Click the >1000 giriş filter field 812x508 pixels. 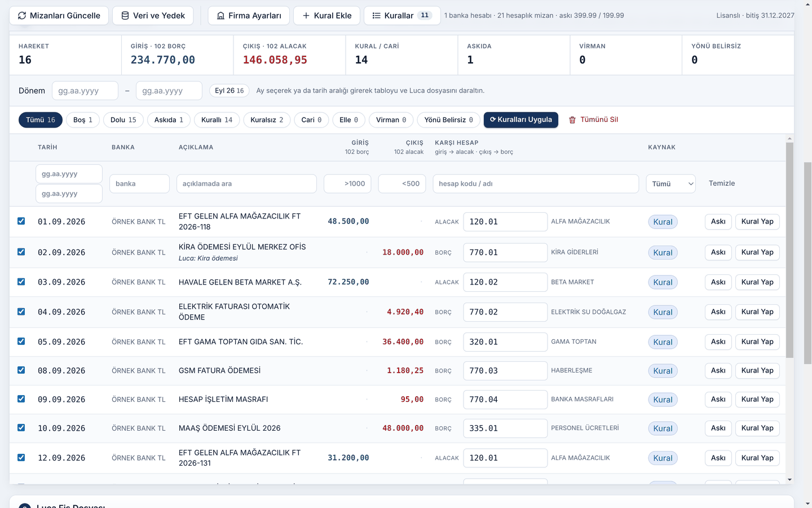coord(347,183)
